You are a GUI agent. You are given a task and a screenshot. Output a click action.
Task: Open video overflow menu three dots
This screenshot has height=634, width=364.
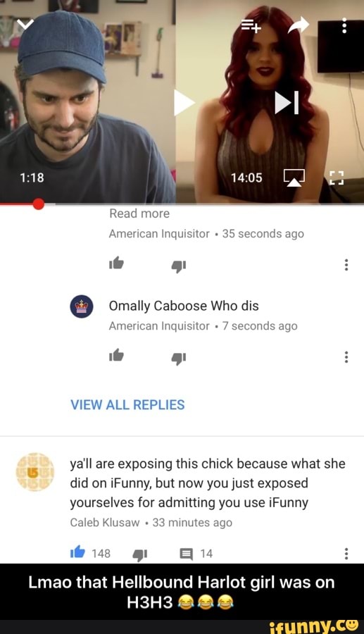344,25
